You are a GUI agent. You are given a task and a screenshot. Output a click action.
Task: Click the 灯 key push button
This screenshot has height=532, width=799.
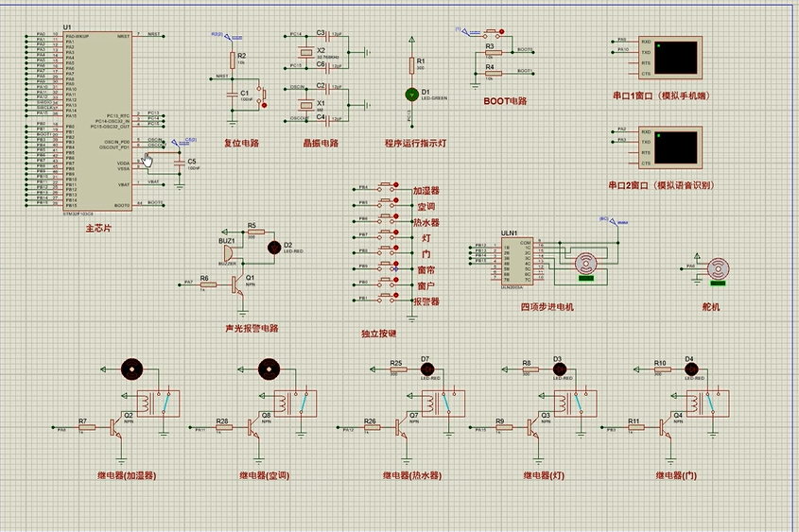tap(388, 234)
